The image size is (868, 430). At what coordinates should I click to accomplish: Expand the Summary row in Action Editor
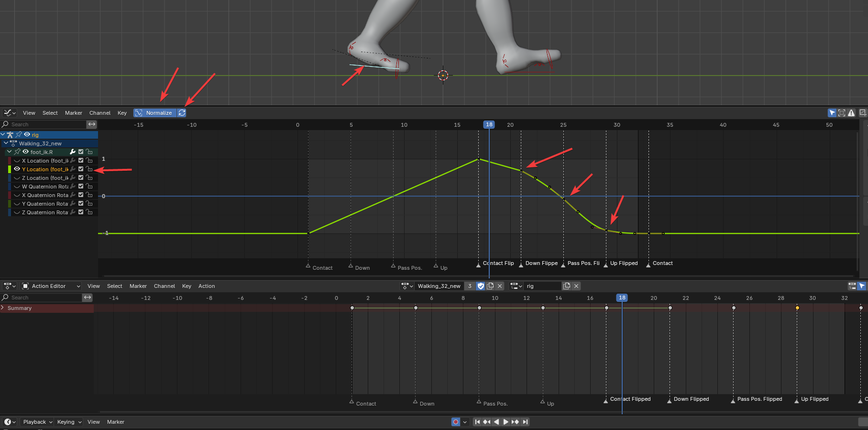(x=3, y=308)
